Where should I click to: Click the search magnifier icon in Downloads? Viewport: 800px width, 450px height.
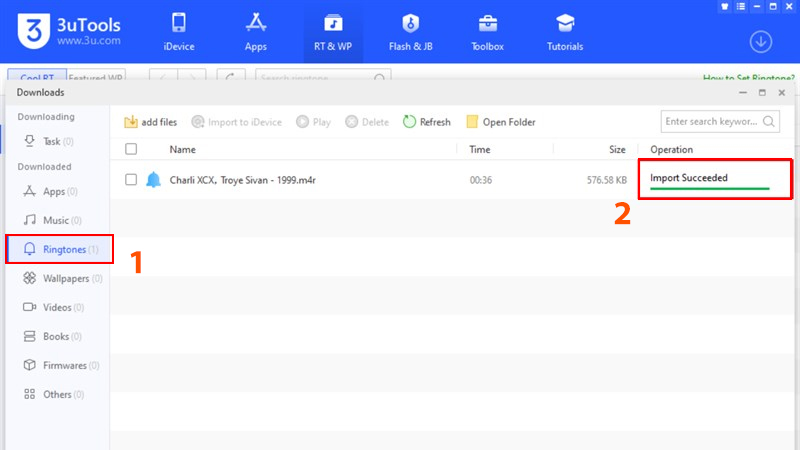[x=768, y=121]
